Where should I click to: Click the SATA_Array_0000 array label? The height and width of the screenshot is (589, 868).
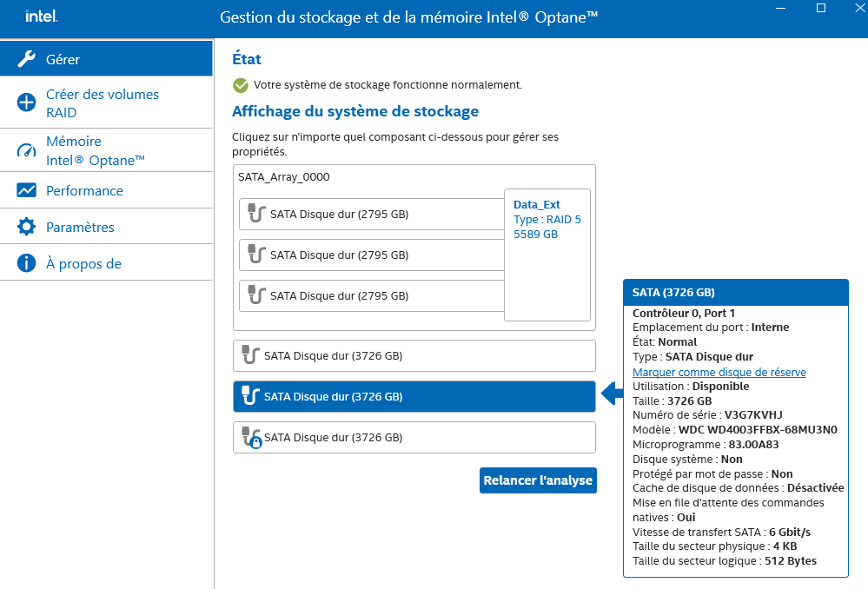pos(283,177)
